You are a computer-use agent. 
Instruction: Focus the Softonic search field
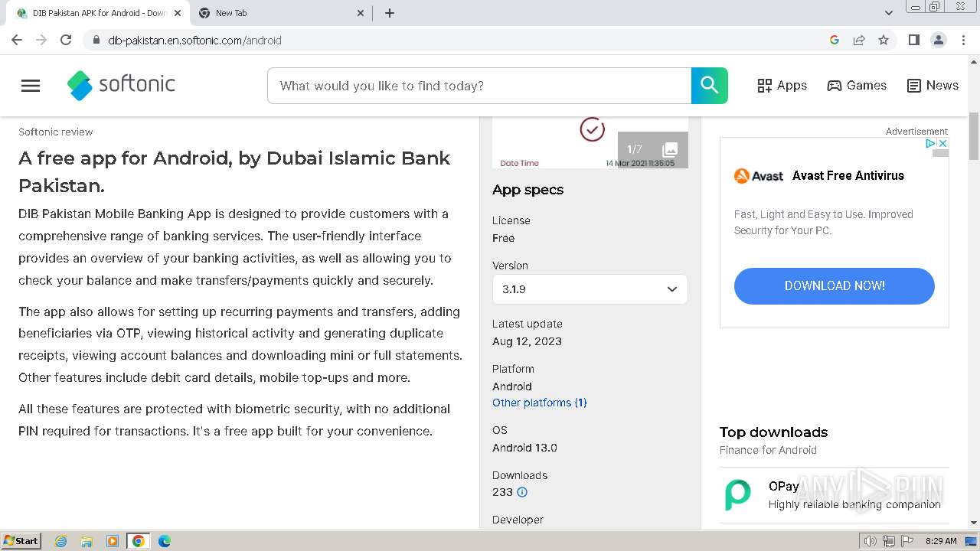tap(479, 86)
